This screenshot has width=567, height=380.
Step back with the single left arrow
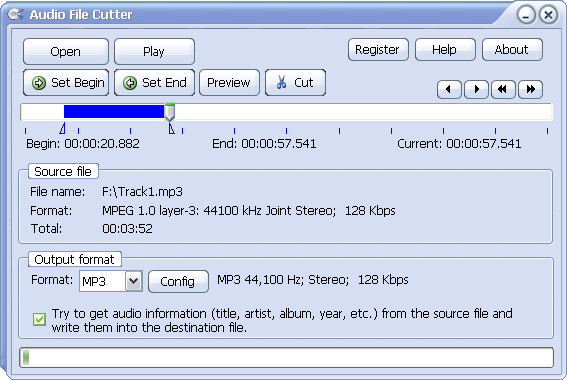tap(449, 89)
